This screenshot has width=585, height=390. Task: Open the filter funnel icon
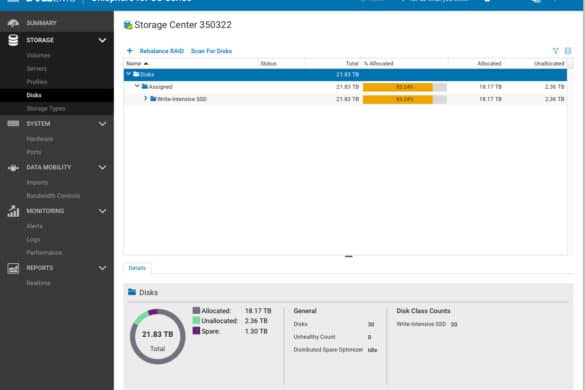coord(556,51)
